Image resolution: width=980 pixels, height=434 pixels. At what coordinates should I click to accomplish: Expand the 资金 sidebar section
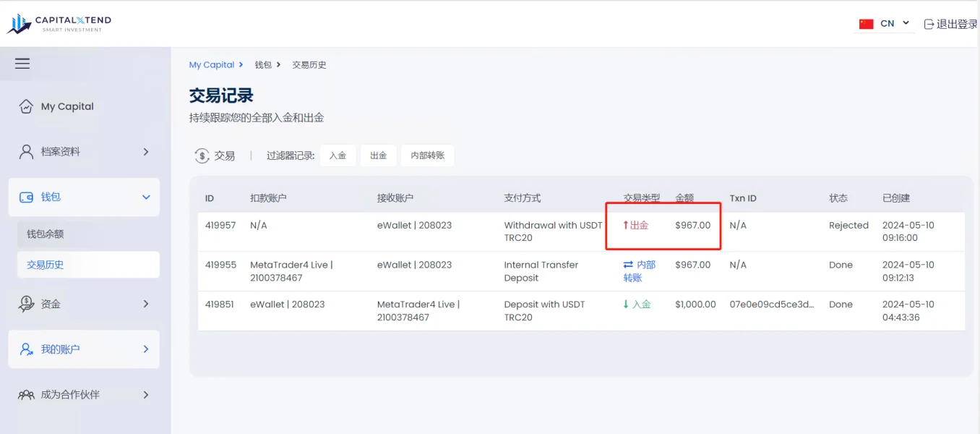pos(146,304)
